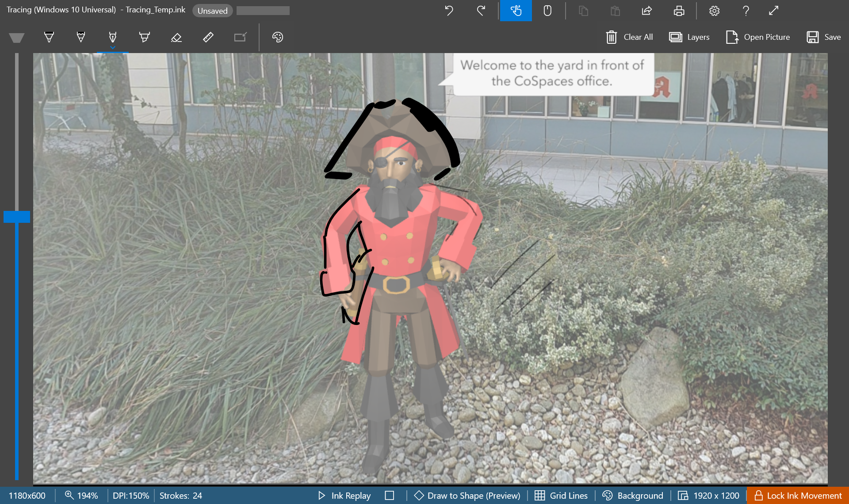
Task: Click the blue opacity slider handle
Action: tap(17, 217)
